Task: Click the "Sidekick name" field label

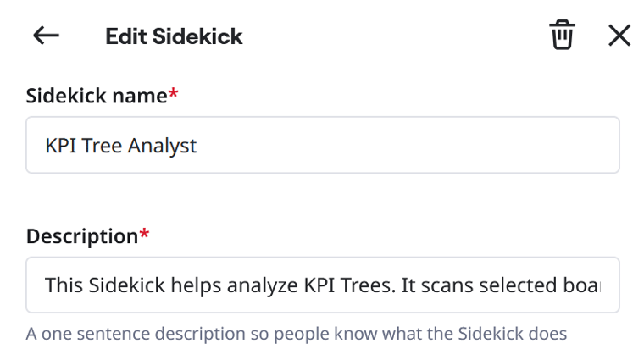Action: click(97, 96)
